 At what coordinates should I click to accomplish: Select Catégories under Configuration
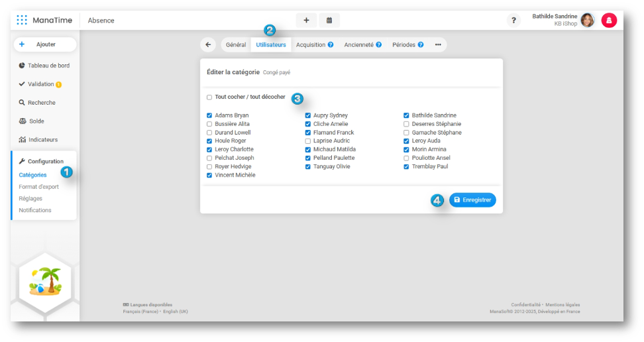tap(32, 175)
